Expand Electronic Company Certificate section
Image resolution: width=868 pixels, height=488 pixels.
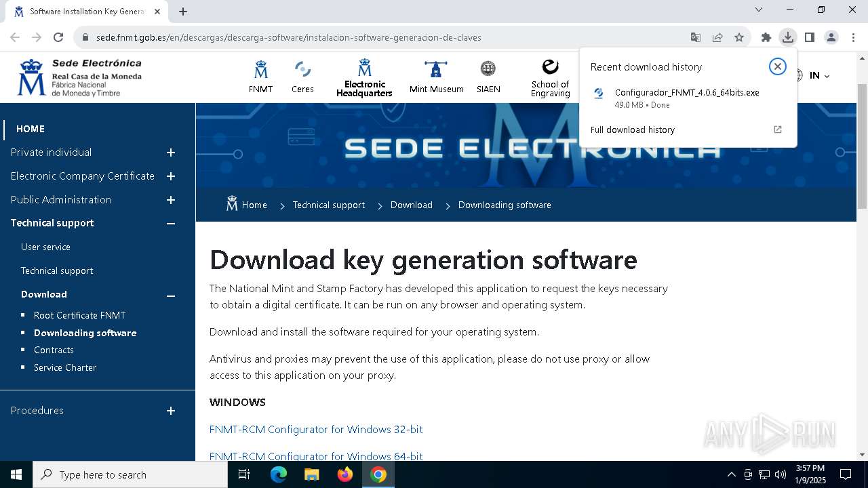coord(171,176)
